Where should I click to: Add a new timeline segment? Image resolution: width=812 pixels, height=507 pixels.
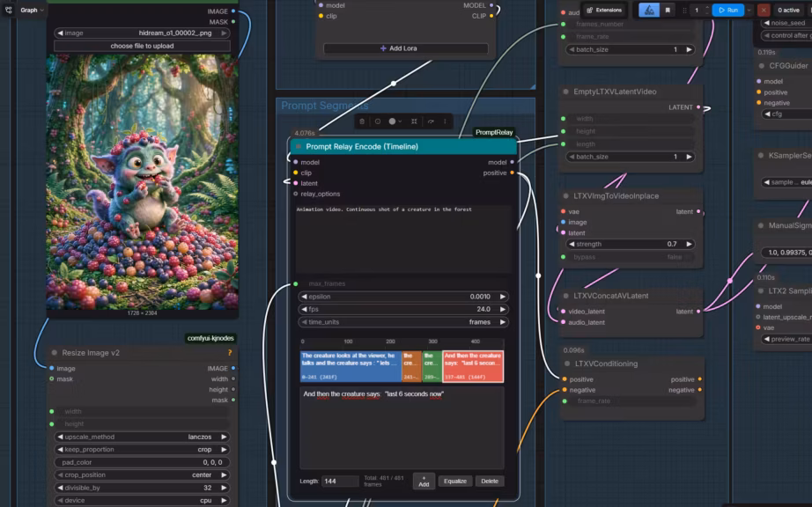[x=424, y=481]
